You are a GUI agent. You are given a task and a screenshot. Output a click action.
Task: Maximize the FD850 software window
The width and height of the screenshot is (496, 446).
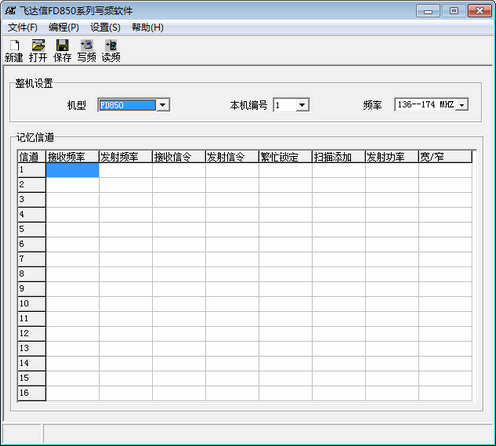pyautogui.click(x=454, y=11)
